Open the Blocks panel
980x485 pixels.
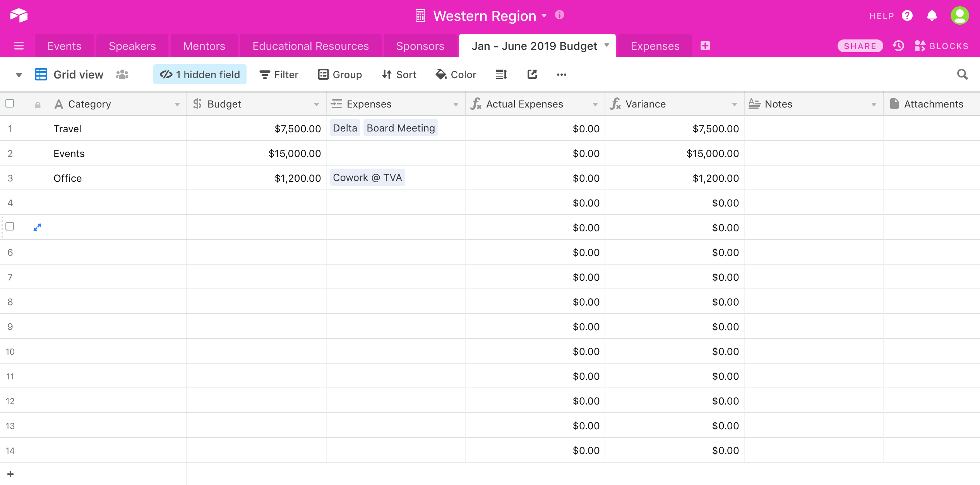tap(942, 46)
